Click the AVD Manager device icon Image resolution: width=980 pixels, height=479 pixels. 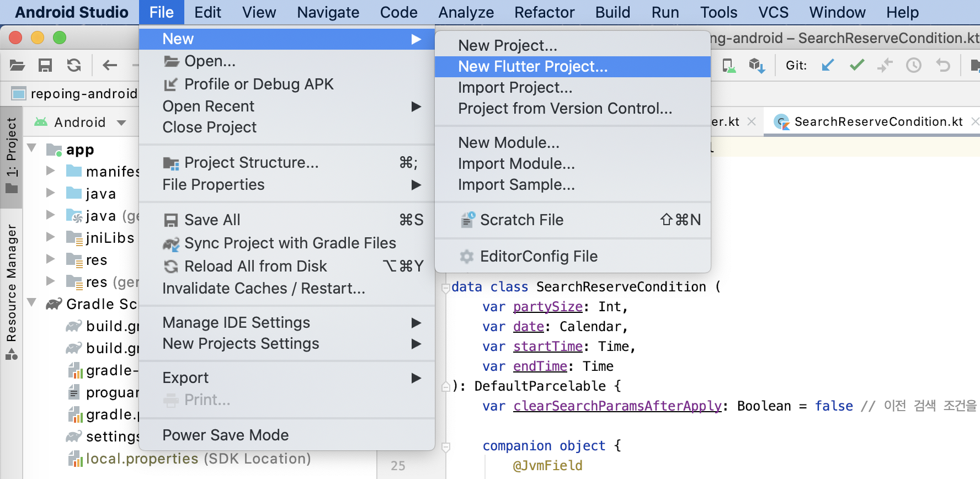point(729,66)
